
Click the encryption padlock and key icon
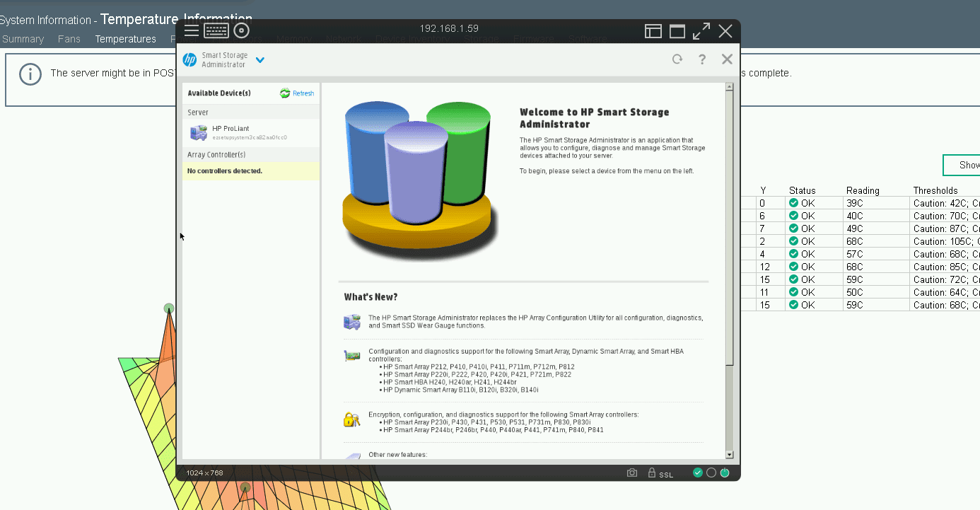351,419
